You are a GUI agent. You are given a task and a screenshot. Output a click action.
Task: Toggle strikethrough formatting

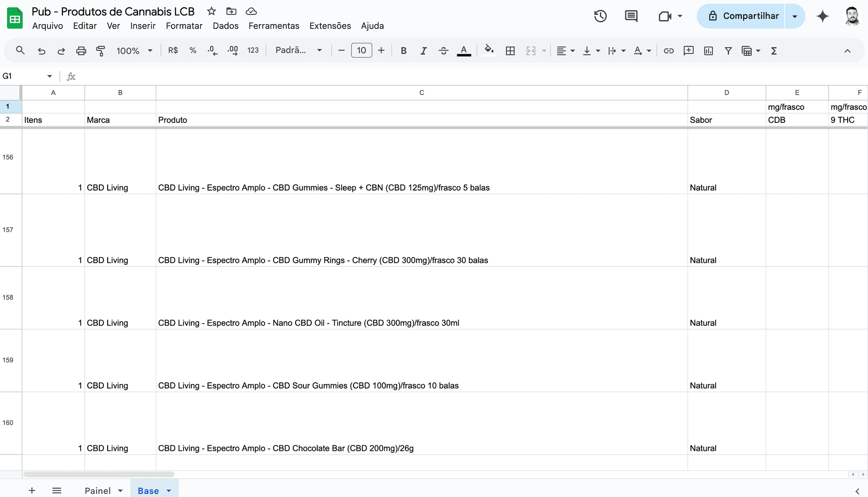(x=443, y=51)
